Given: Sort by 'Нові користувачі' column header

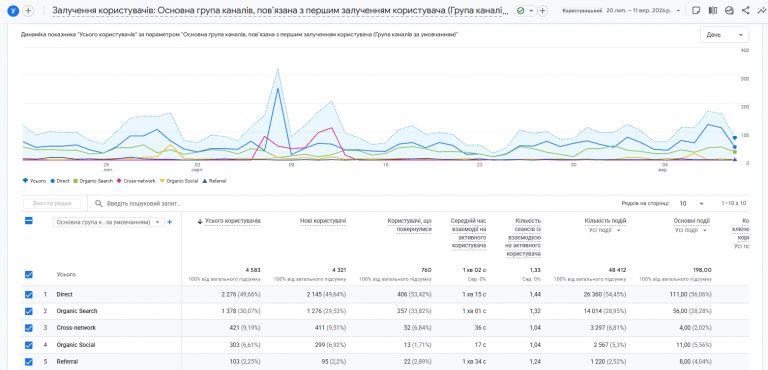Looking at the screenshot, I should 323,221.
